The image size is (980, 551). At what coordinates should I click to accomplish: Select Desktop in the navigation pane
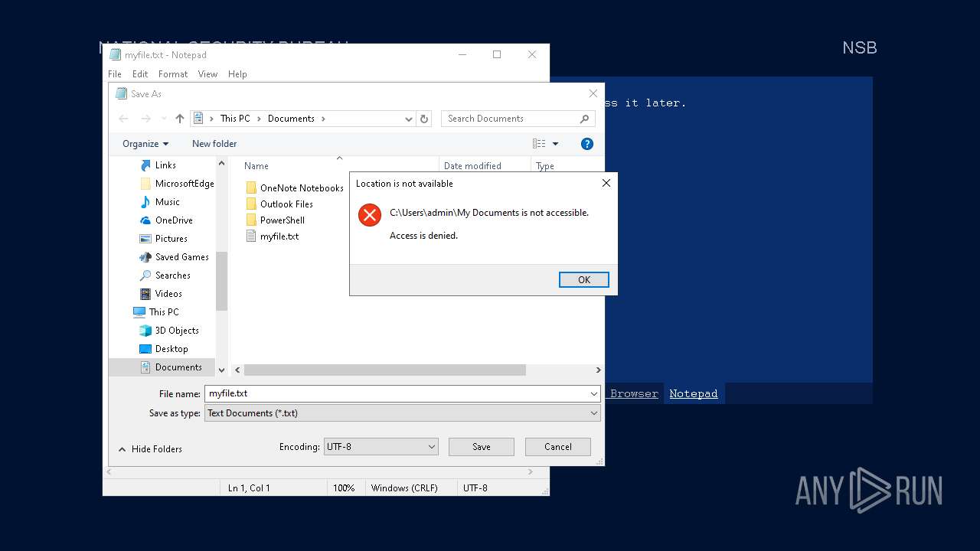tap(171, 349)
